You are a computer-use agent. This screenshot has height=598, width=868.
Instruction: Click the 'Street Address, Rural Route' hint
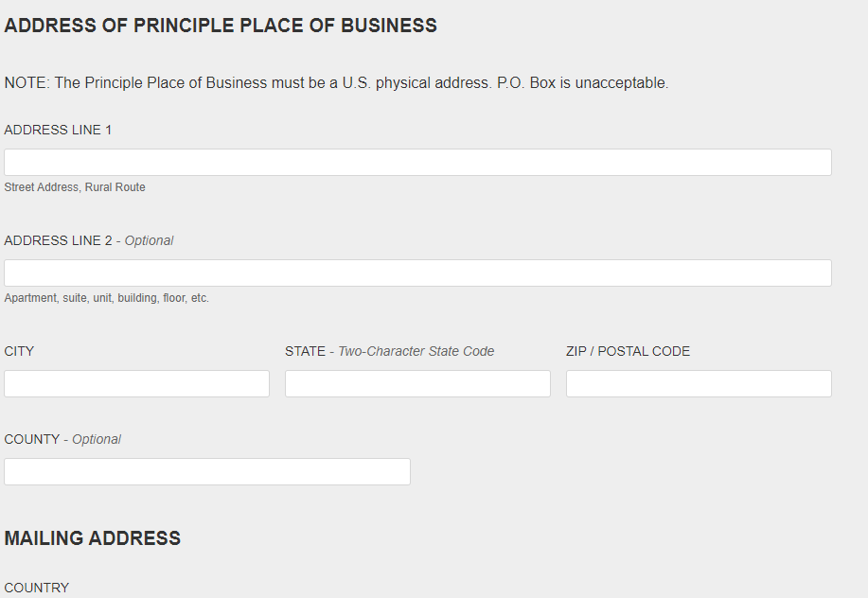pyautogui.click(x=75, y=187)
